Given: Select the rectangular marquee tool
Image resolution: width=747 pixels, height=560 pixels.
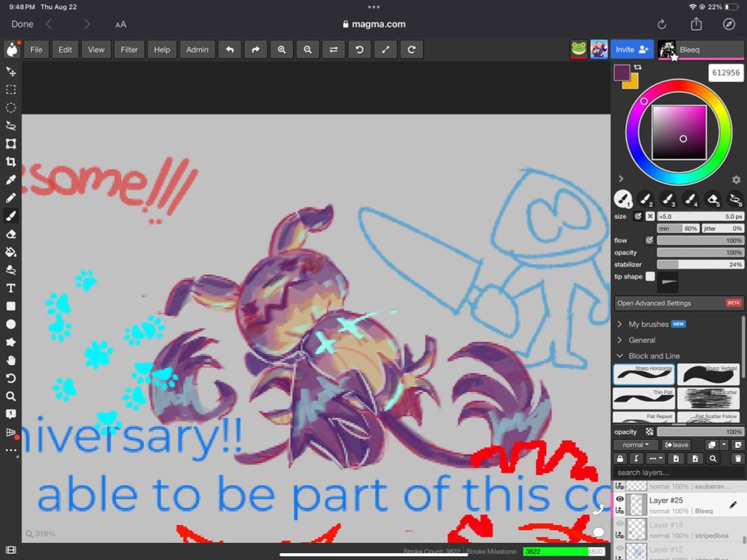Looking at the screenshot, I should pyautogui.click(x=10, y=90).
